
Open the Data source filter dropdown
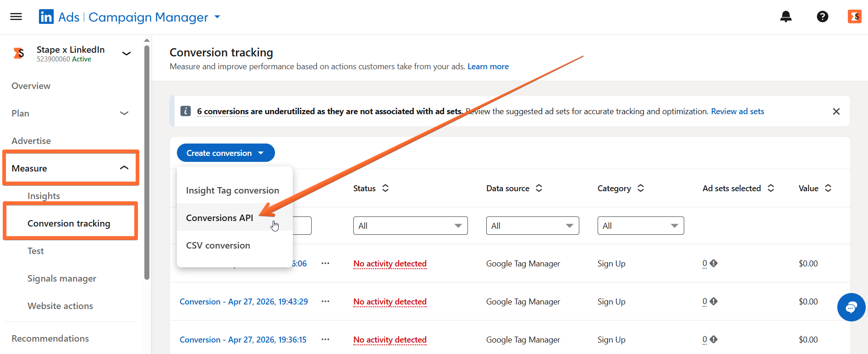[533, 226]
